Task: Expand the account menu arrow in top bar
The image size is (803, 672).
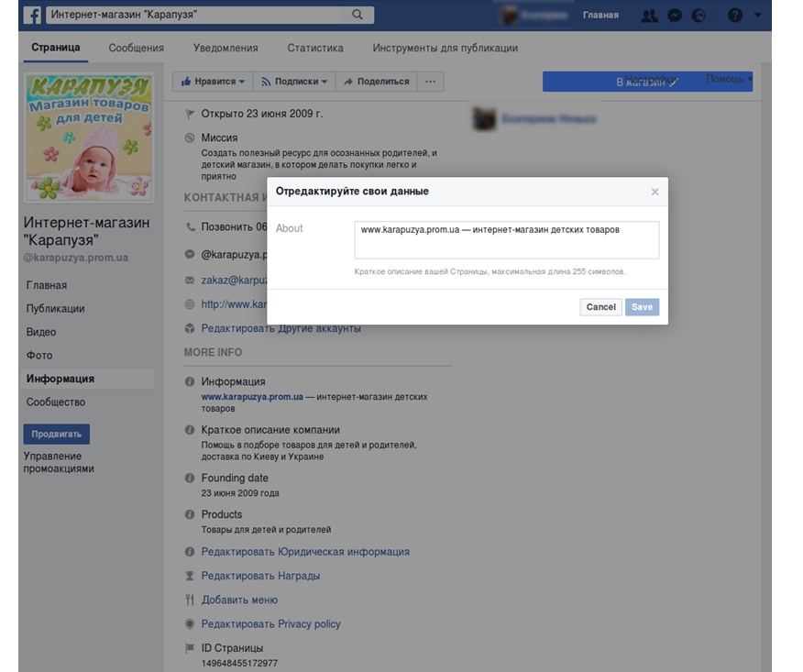Action: [x=757, y=16]
